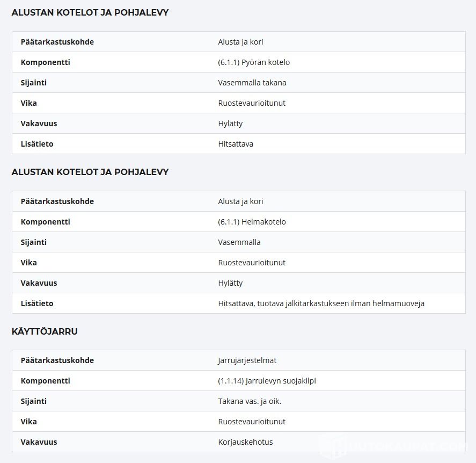Viewport: 476px width, 463px height.
Task: Click the Käyttöjarru section heading
Action: click(x=45, y=331)
